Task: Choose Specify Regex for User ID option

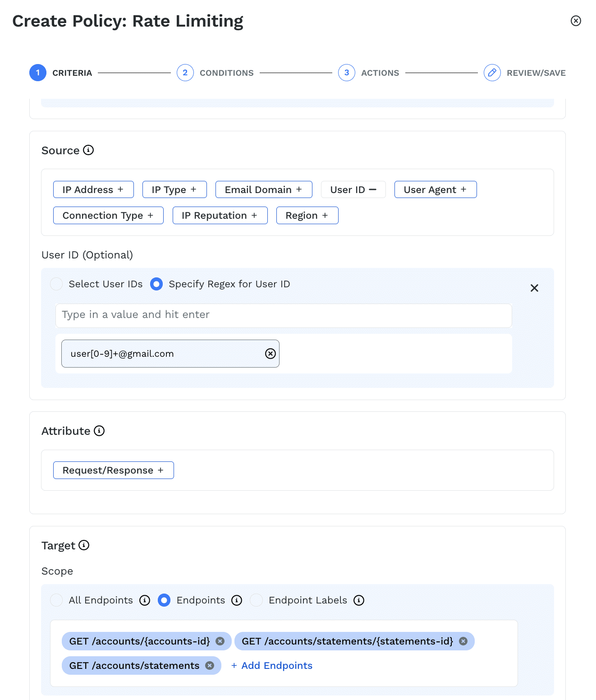Action: pyautogui.click(x=156, y=284)
